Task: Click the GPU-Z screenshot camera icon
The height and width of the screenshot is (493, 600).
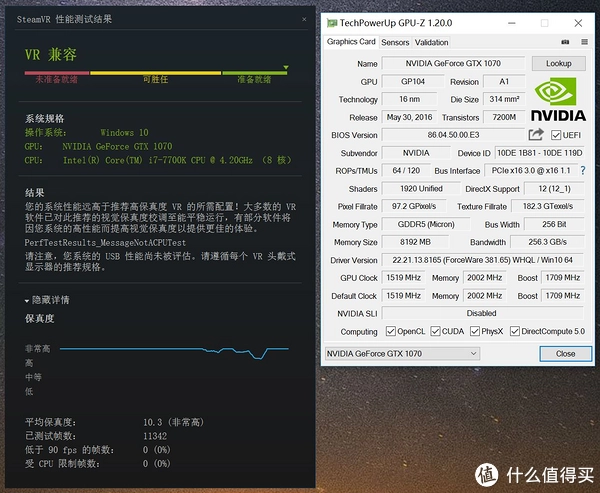Action: [565, 42]
